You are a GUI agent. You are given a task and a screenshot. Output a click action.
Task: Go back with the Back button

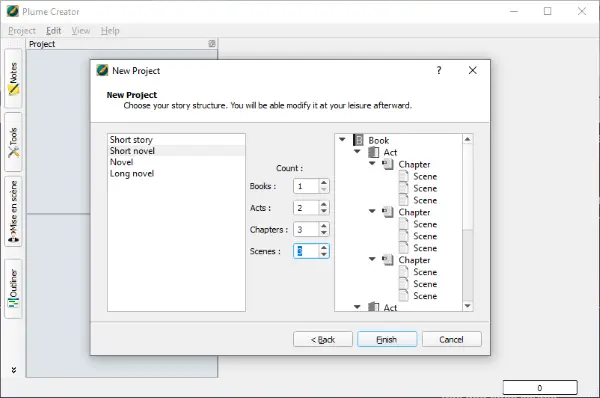[x=323, y=339]
